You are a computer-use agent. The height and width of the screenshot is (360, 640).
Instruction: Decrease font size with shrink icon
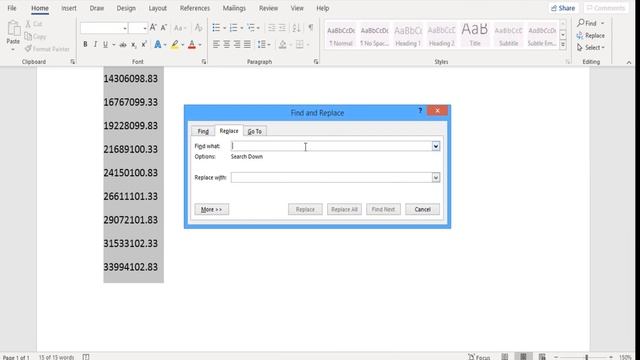coord(164,28)
